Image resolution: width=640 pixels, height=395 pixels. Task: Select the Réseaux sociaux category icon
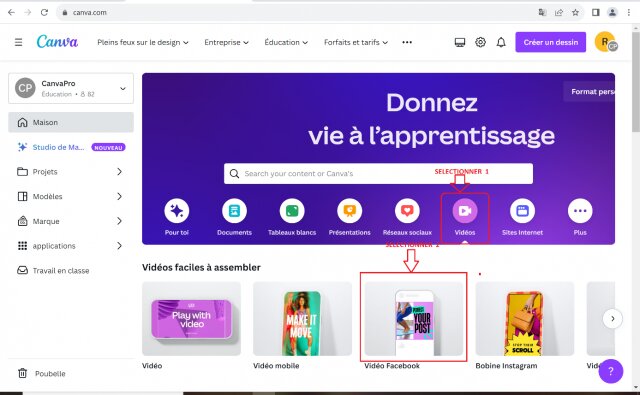point(407,211)
